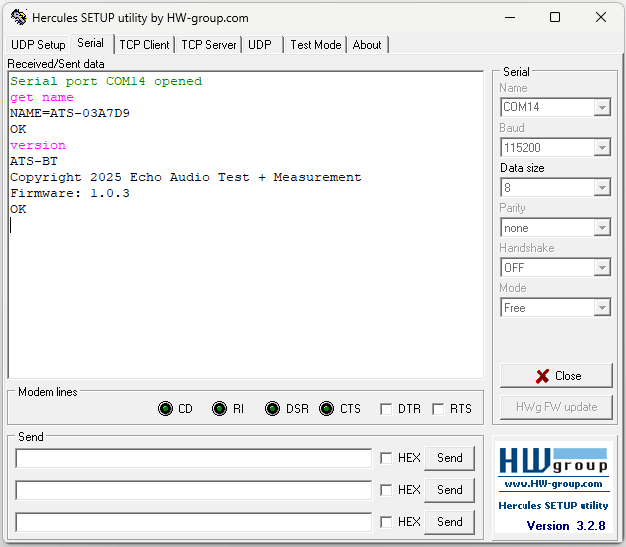Select the Serial tab
This screenshot has height=547, width=626.
click(x=91, y=43)
